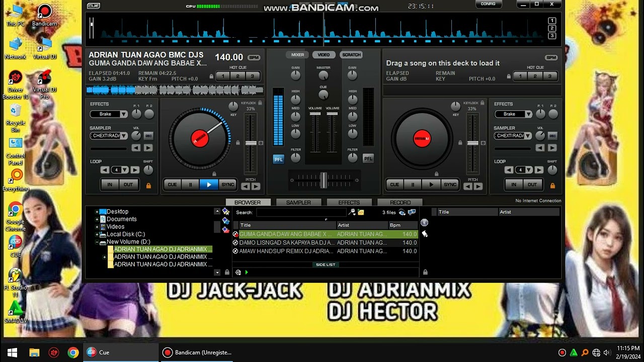This screenshot has width=644, height=362.
Task: Select next sample on right sampler
Action: (x=552, y=148)
